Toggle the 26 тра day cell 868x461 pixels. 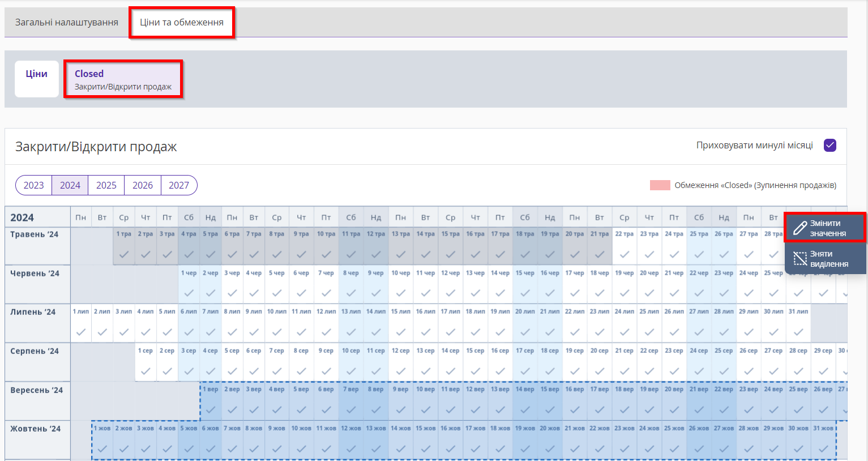tap(724, 246)
